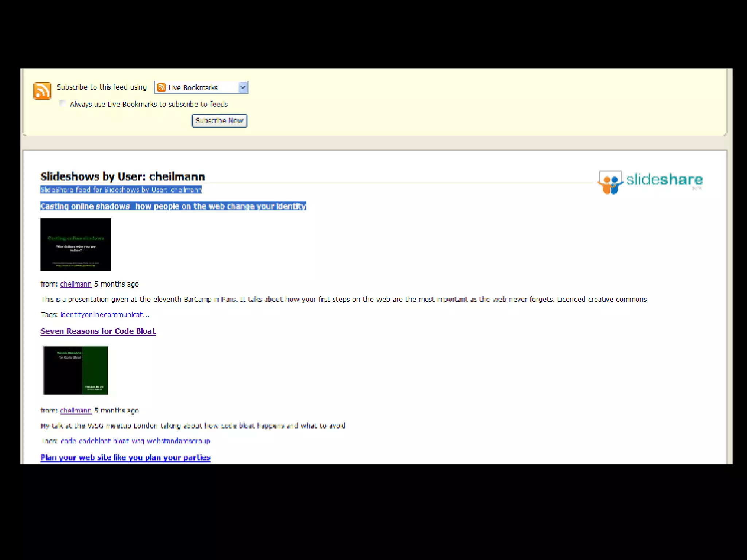Click the large orange RSS feed icon

click(42, 90)
